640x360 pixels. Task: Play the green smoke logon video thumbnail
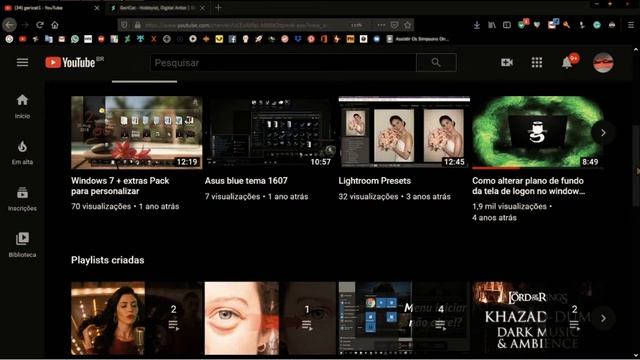(538, 132)
